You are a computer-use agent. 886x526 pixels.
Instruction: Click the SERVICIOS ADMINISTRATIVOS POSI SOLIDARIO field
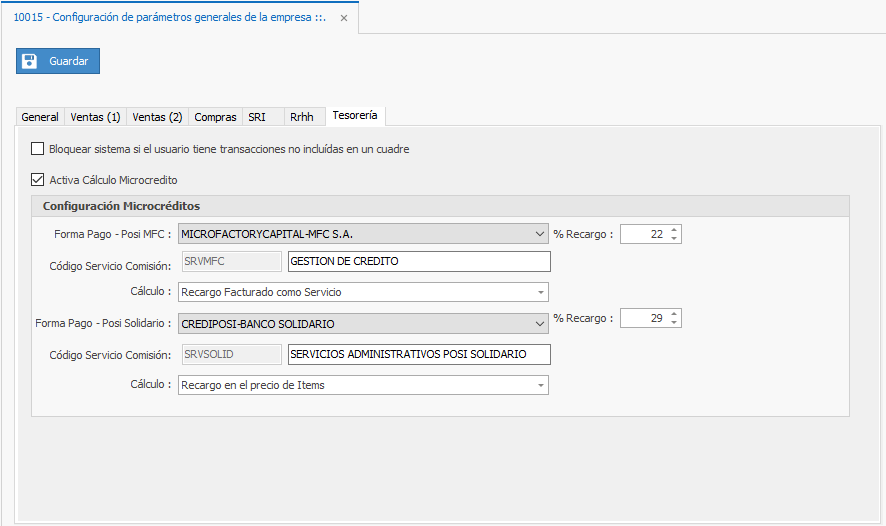(x=418, y=355)
